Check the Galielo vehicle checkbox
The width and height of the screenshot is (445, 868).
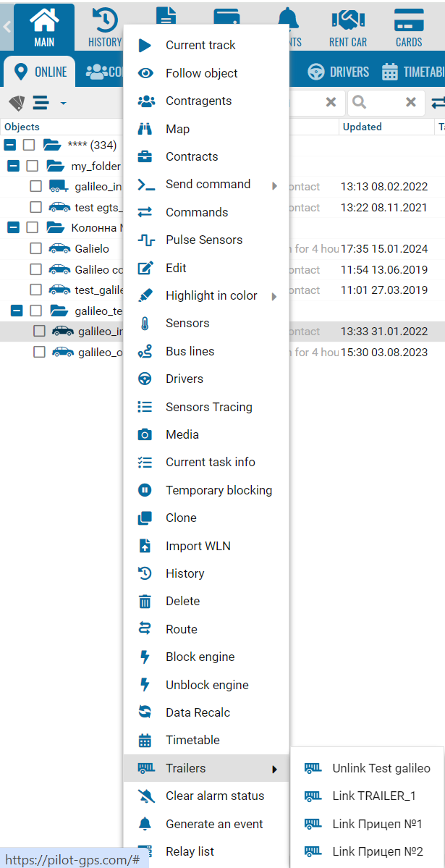point(35,249)
